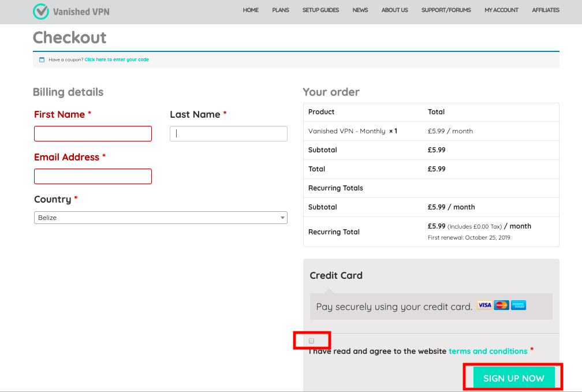Open MY ACCOUNT in the navigation
Image resolution: width=582 pixels, height=392 pixels.
pos(501,10)
